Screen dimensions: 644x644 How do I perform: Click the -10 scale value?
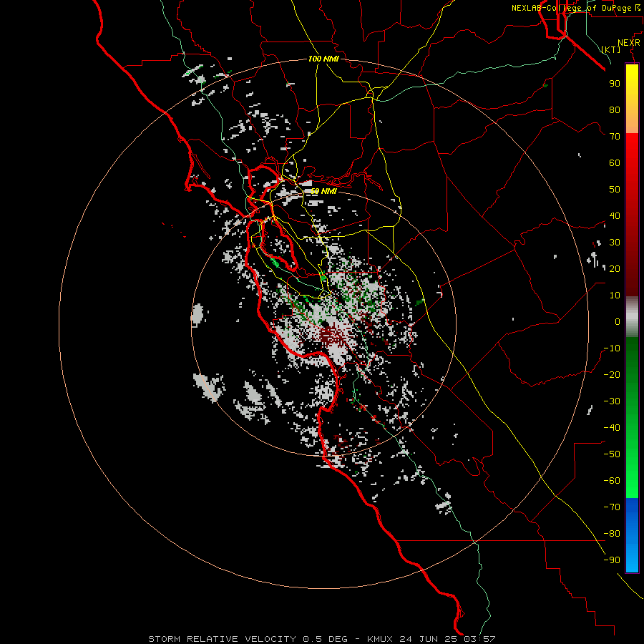click(x=612, y=348)
